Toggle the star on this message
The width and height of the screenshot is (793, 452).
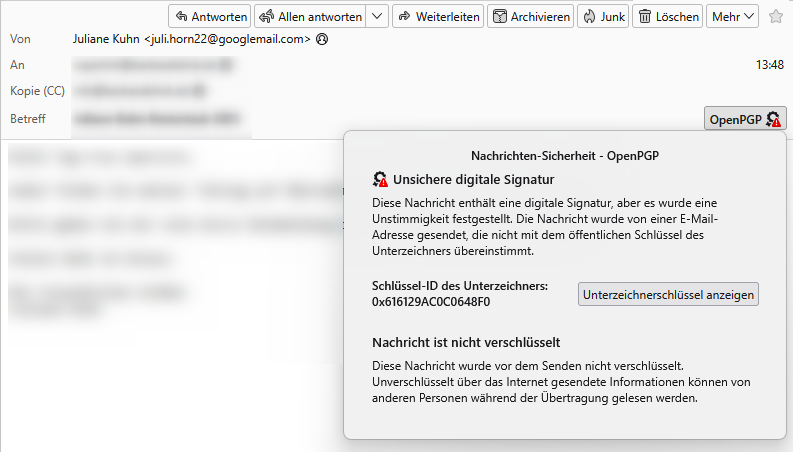point(776,16)
